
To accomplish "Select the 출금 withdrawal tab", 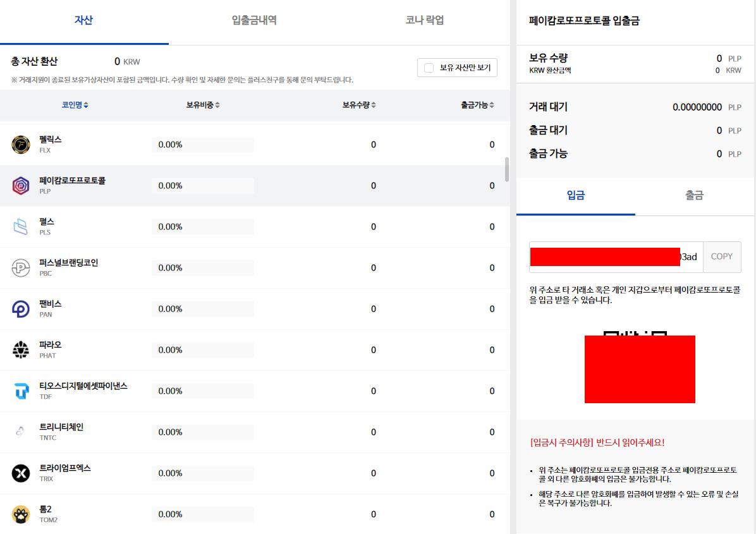I will tap(694, 195).
